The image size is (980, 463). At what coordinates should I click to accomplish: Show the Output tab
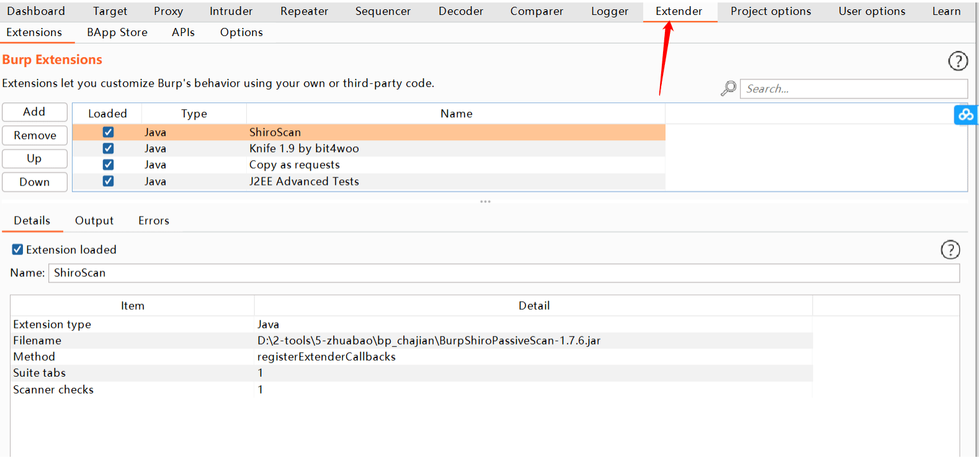tap(94, 220)
